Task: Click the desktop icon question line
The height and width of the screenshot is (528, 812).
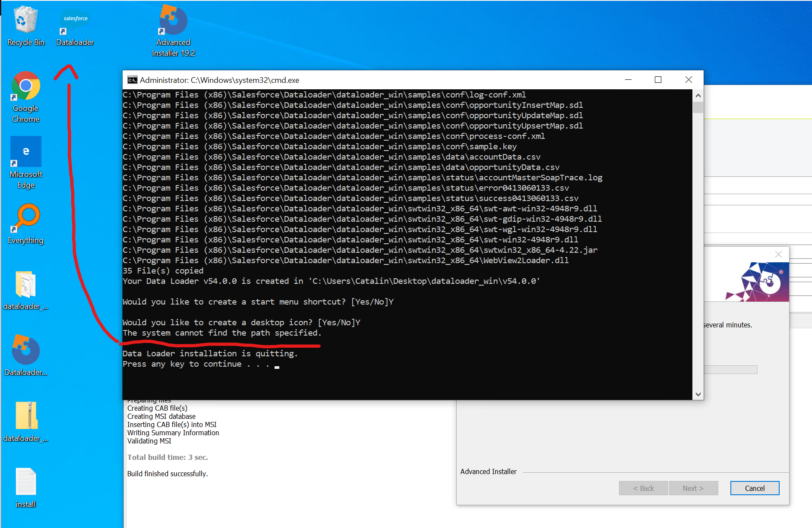Action: point(241,323)
